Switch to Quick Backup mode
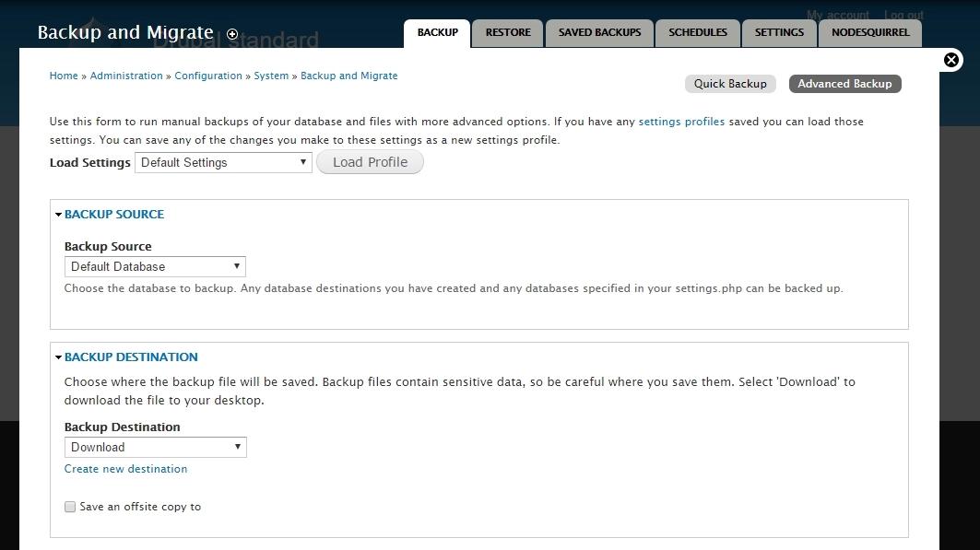 [730, 84]
